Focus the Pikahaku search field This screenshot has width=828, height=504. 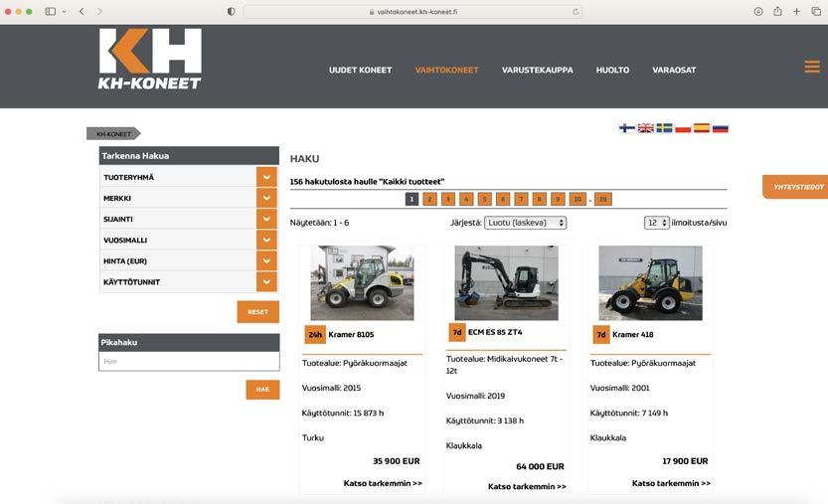pos(189,362)
